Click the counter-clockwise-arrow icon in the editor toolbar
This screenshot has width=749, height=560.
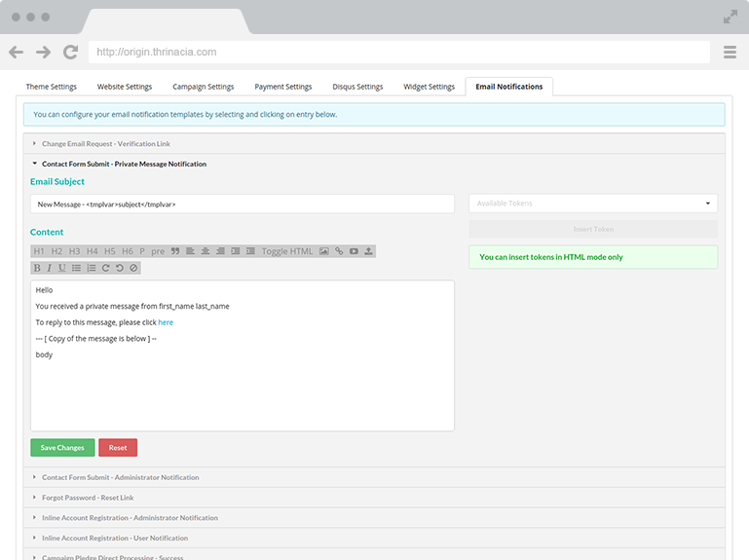(120, 268)
